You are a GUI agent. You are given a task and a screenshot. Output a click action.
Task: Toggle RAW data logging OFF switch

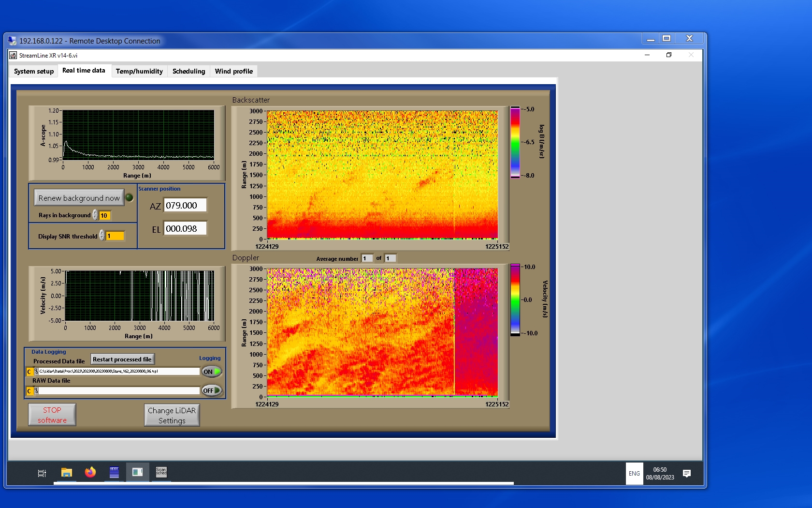pyautogui.click(x=212, y=390)
